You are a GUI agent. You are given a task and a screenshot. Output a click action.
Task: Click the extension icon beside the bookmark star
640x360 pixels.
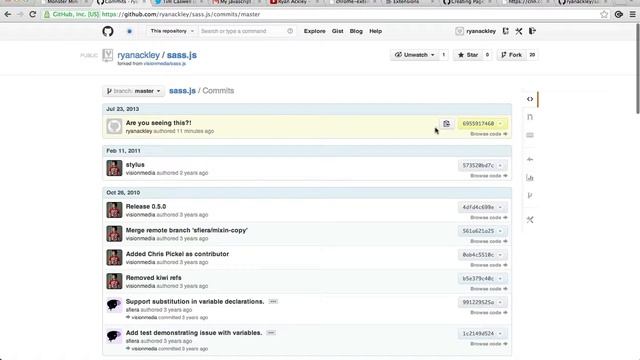click(x=619, y=14)
